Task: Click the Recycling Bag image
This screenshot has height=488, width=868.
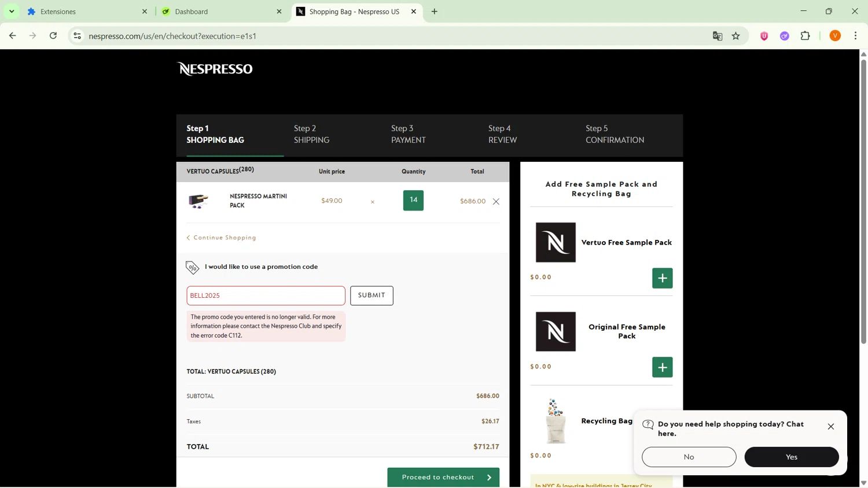Action: (x=556, y=421)
